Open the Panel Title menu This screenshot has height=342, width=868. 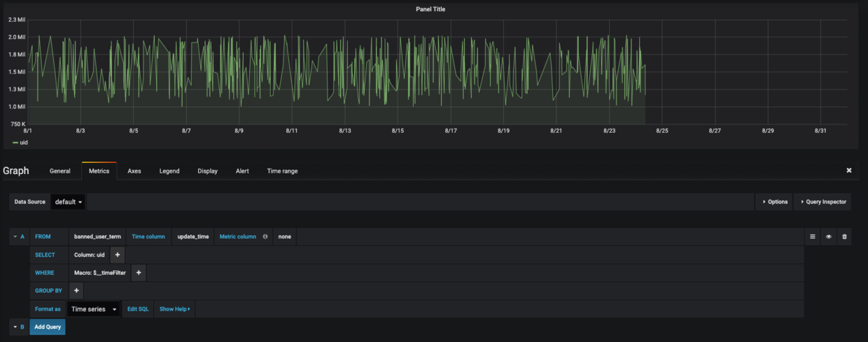click(430, 9)
